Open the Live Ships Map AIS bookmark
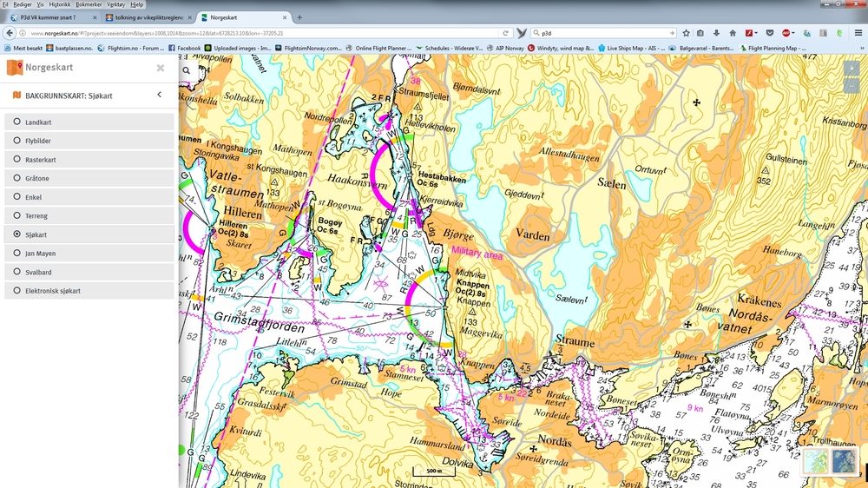868x488 pixels. tap(632, 48)
